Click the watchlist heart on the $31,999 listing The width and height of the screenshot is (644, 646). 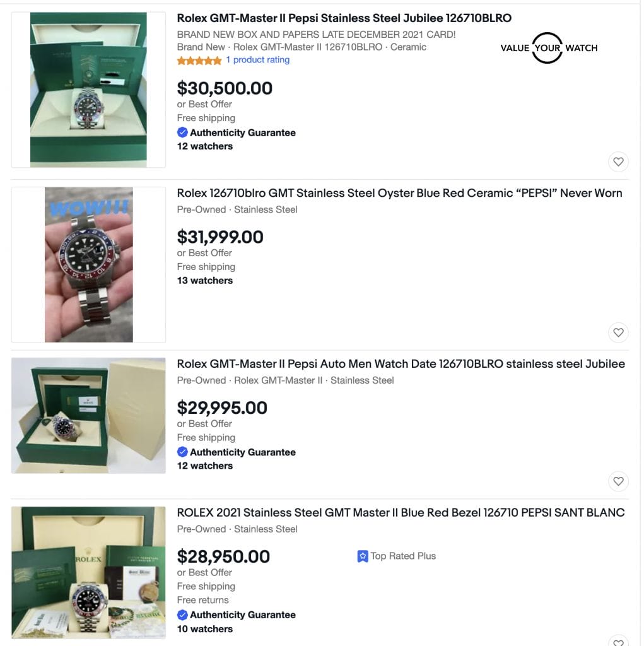618,332
